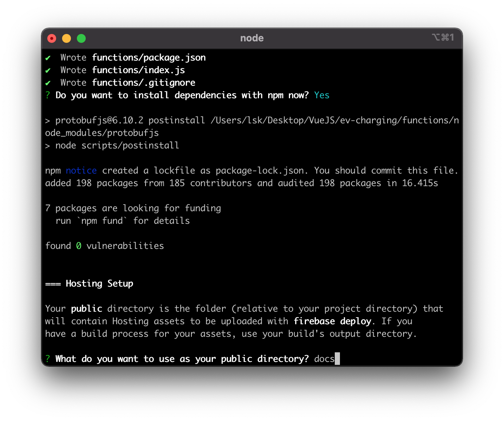Click the '`npm fund`' command text

[102, 221]
